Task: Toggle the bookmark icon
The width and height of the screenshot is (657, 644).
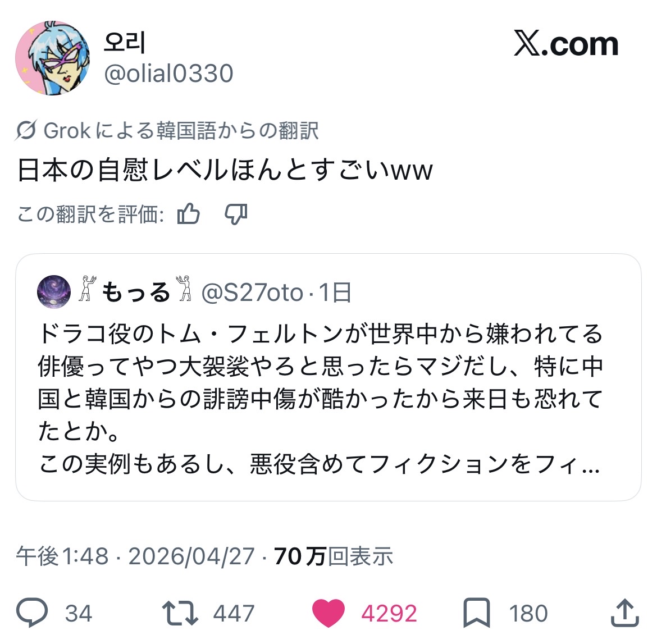Action: (x=476, y=613)
